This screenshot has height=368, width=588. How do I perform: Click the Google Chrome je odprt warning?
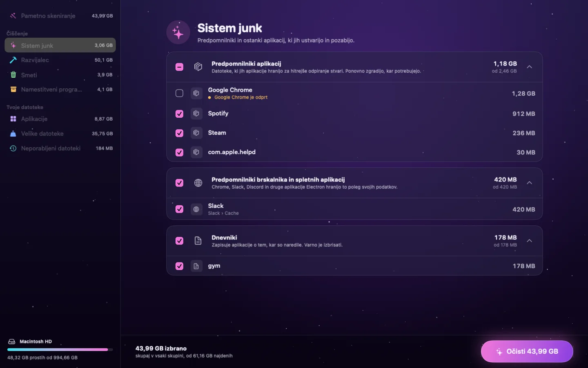point(238,97)
